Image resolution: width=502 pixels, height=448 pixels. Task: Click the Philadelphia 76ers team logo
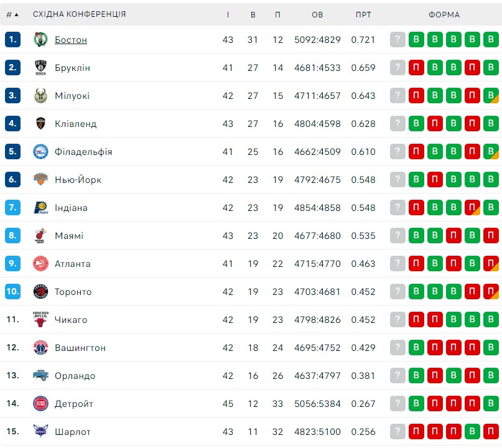[40, 151]
